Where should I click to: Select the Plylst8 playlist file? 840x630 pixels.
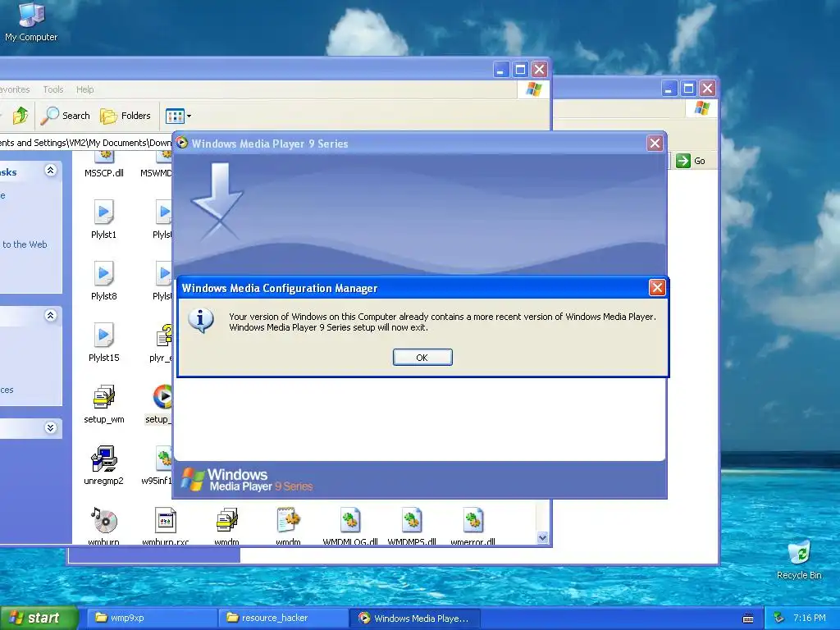coord(104,281)
